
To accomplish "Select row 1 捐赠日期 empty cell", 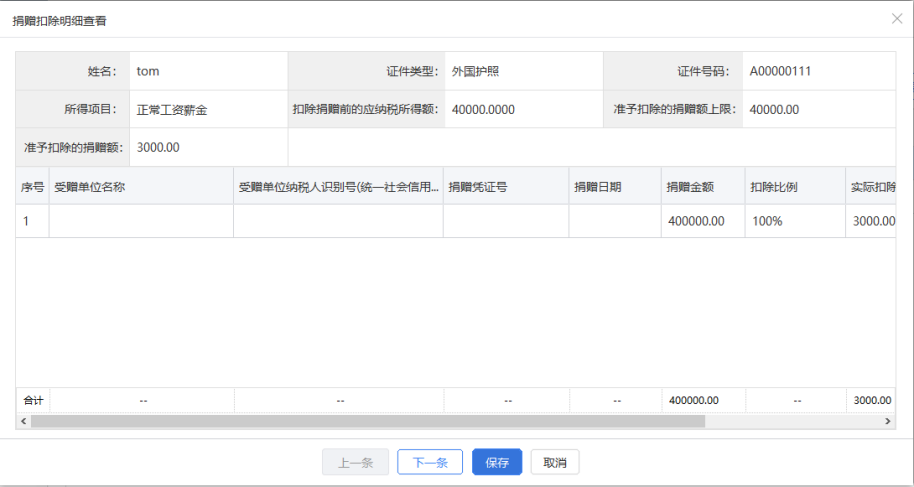I will [615, 221].
